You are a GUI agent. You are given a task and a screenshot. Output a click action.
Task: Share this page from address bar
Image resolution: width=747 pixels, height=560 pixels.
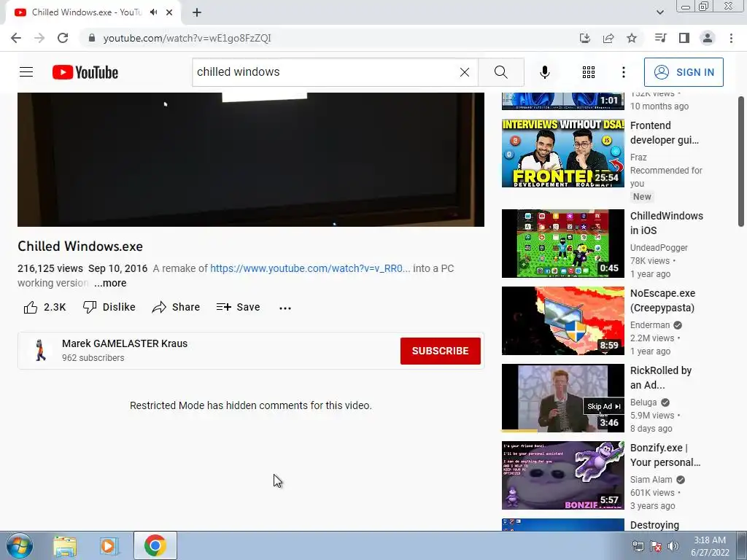pos(608,38)
